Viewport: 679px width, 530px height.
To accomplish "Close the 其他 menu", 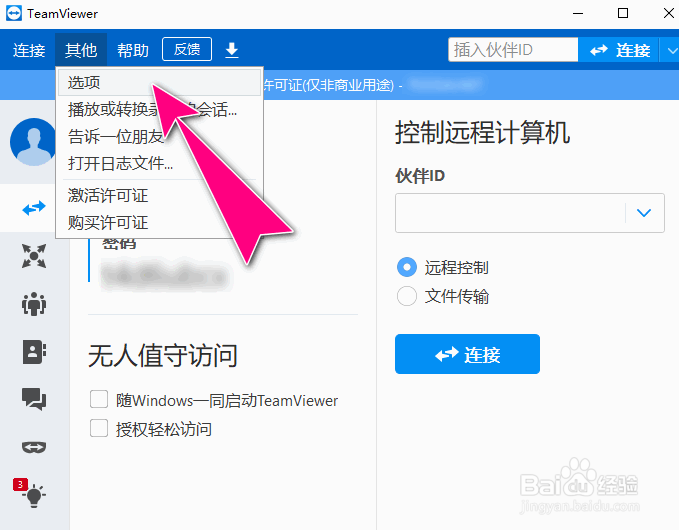I will 81,51.
